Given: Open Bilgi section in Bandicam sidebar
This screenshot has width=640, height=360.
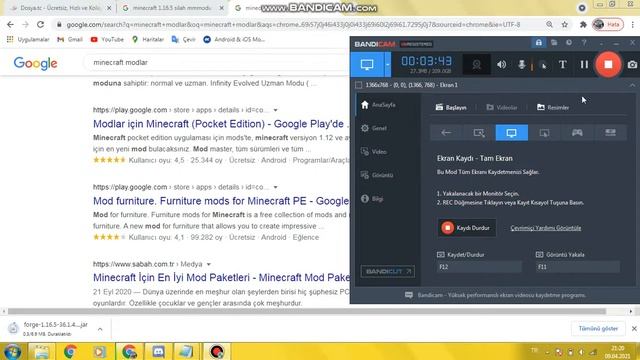Looking at the screenshot, I should (372, 199).
